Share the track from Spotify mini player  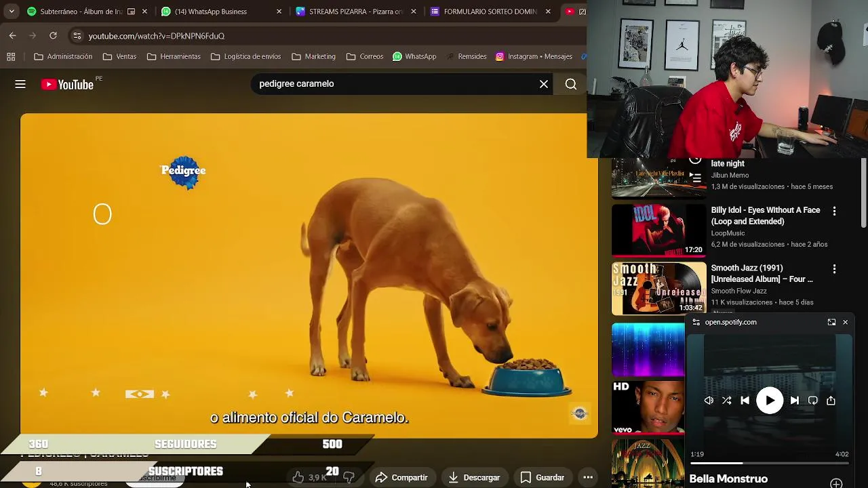(x=831, y=401)
